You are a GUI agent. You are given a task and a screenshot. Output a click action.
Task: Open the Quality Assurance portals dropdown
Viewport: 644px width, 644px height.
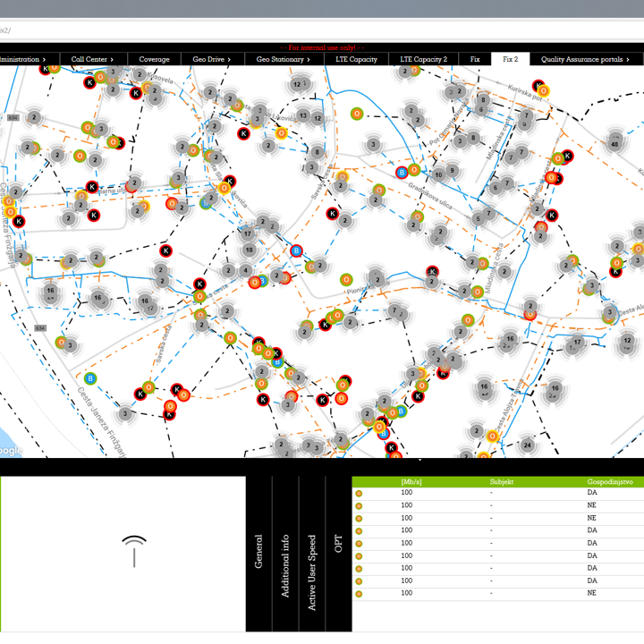(x=586, y=59)
